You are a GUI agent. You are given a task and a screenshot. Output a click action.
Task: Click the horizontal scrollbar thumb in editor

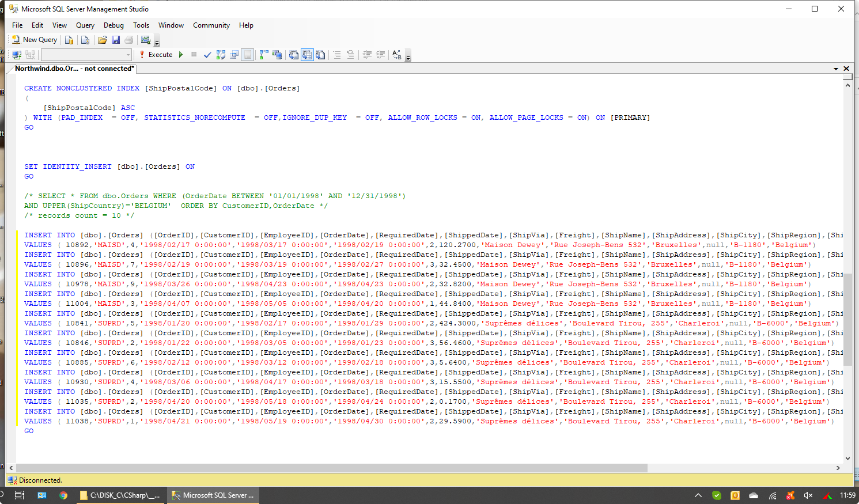(331, 468)
